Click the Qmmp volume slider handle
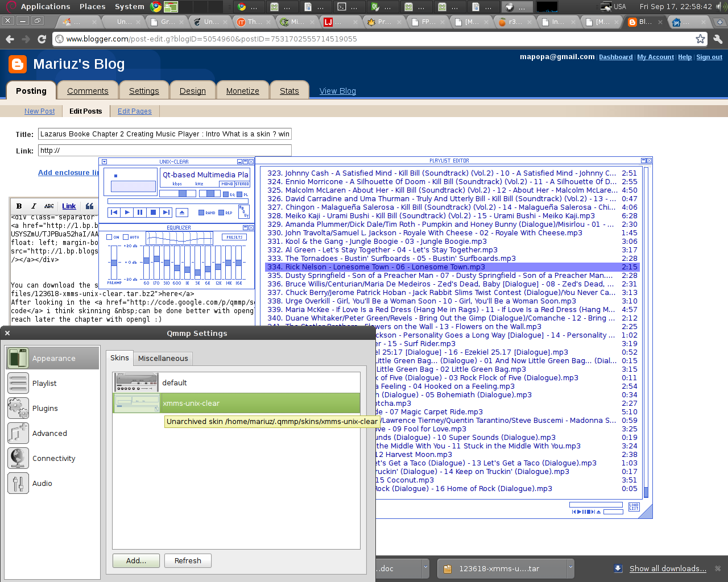 tap(182, 194)
